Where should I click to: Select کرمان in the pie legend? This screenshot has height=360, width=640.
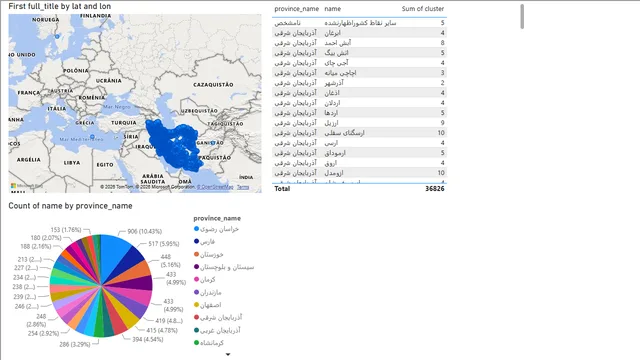(x=204, y=280)
